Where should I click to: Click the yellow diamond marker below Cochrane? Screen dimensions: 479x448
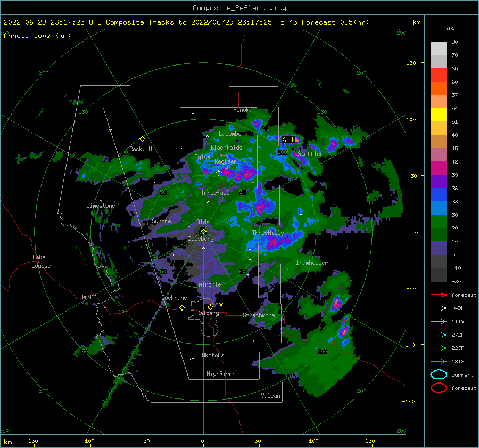[x=182, y=307]
